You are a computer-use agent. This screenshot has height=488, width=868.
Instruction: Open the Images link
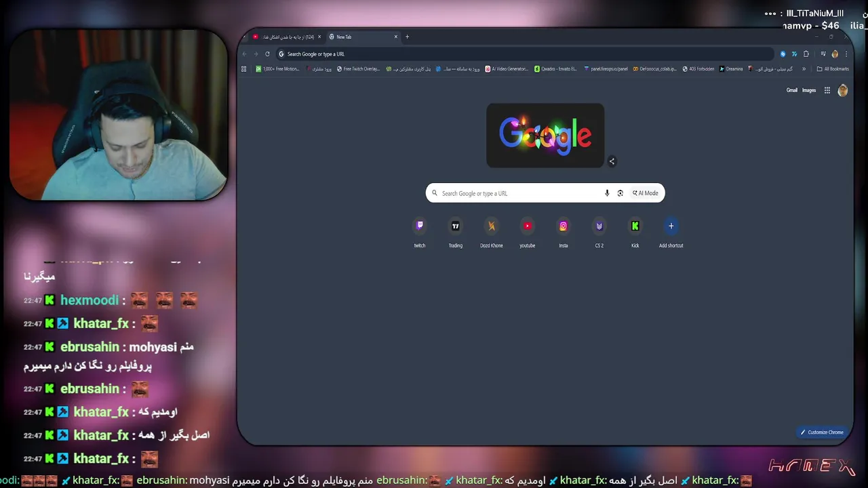pyautogui.click(x=809, y=90)
